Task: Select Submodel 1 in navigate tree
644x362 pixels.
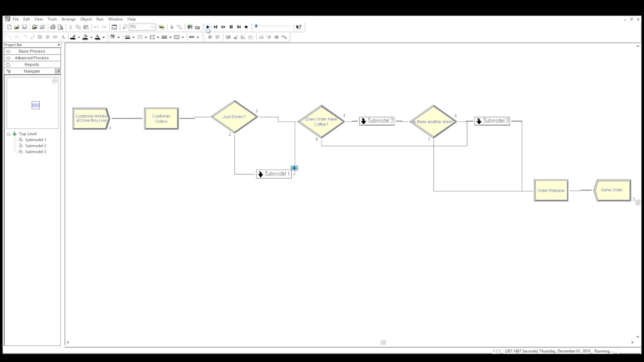Action: pyautogui.click(x=36, y=140)
